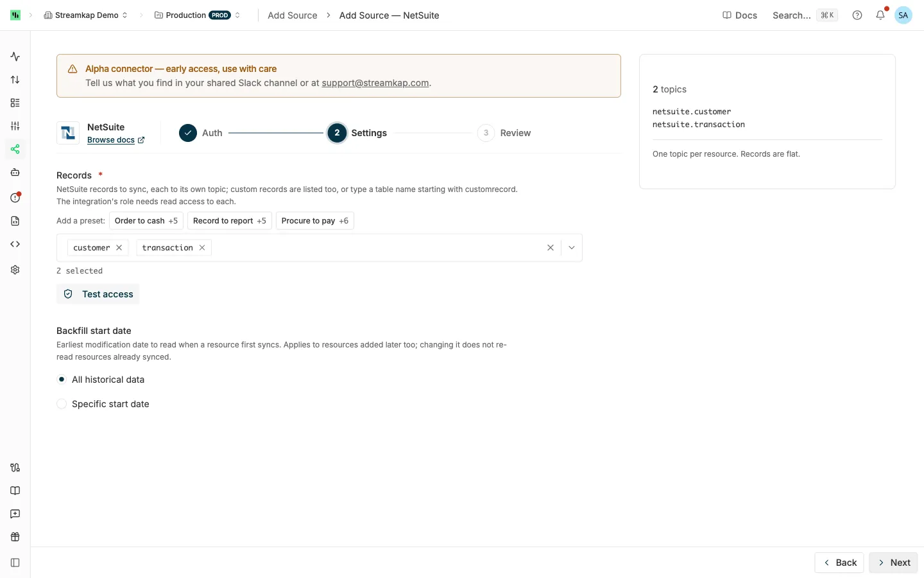Screen dimensions: 924x578
Task: Open the robot icon in sidebar
Action: tap(15, 172)
